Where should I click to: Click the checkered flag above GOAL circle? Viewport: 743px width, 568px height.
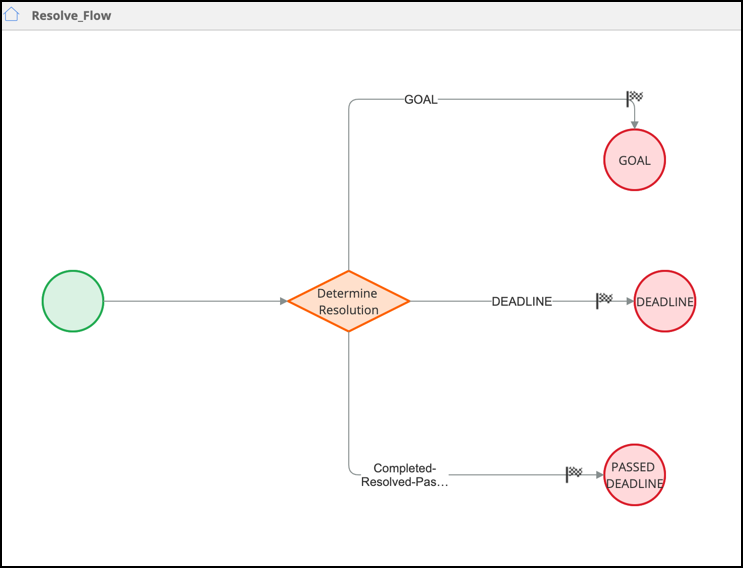point(634,99)
